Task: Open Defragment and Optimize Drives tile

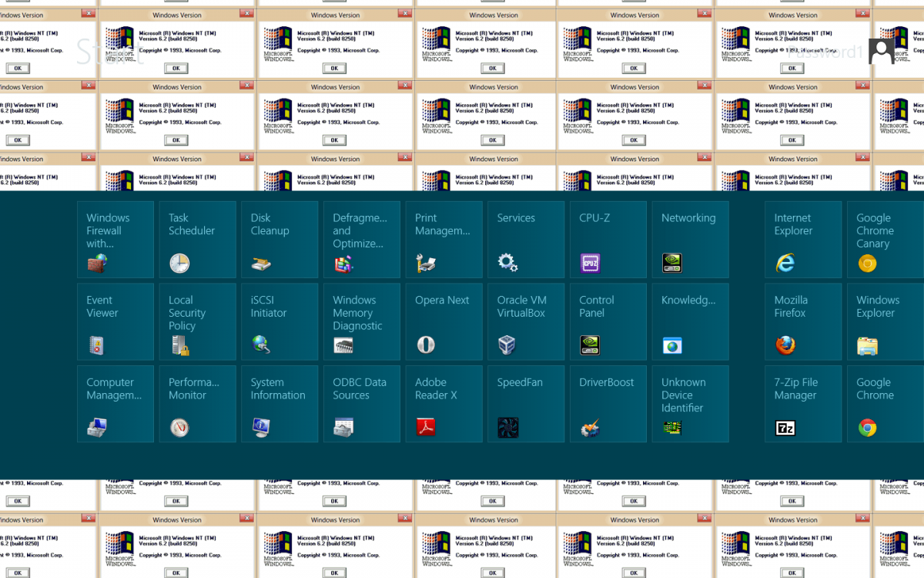Action: pyautogui.click(x=362, y=240)
